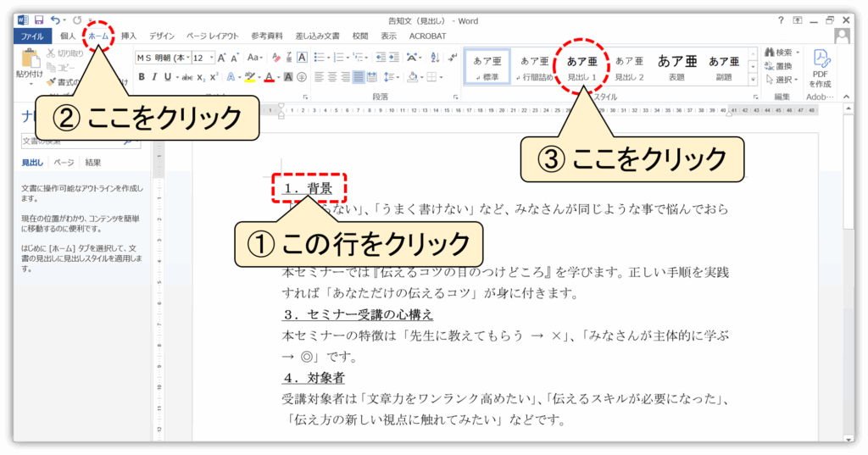Click the paragraph Shading paint bucket
This screenshot has height=455, width=868.
pos(412,77)
